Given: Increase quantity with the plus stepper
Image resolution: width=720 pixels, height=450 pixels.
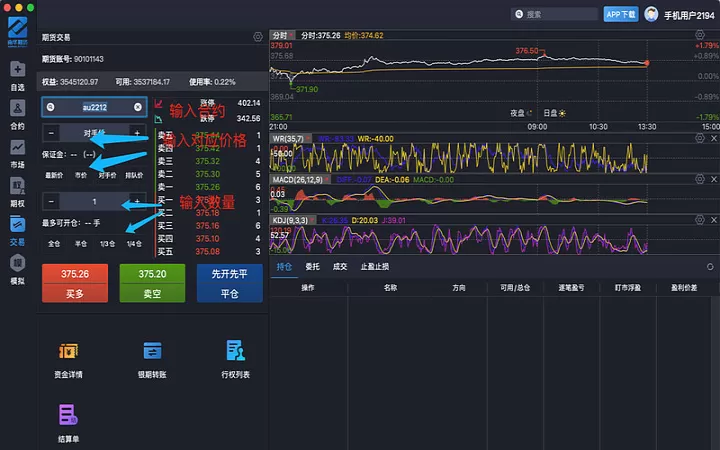Looking at the screenshot, I should click(x=137, y=201).
